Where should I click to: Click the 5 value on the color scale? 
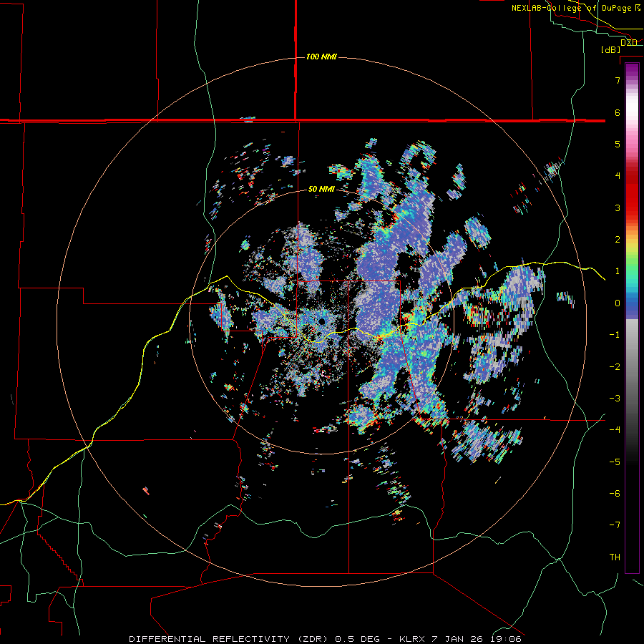pos(618,144)
